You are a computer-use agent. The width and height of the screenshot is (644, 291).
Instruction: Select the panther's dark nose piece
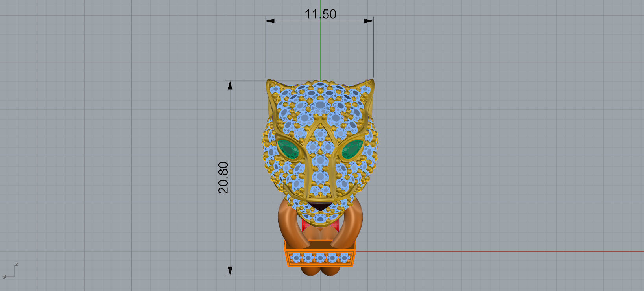[320, 206]
